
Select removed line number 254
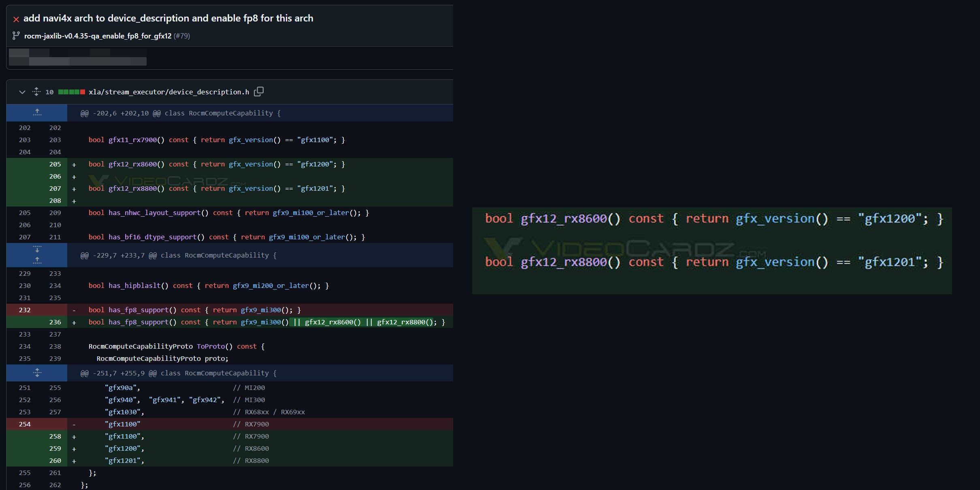pyautogui.click(x=25, y=424)
